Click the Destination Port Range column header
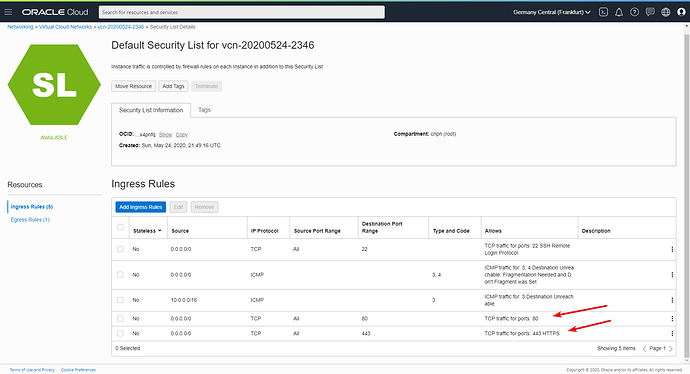Image resolution: width=690 pixels, height=374 pixels. [382, 227]
